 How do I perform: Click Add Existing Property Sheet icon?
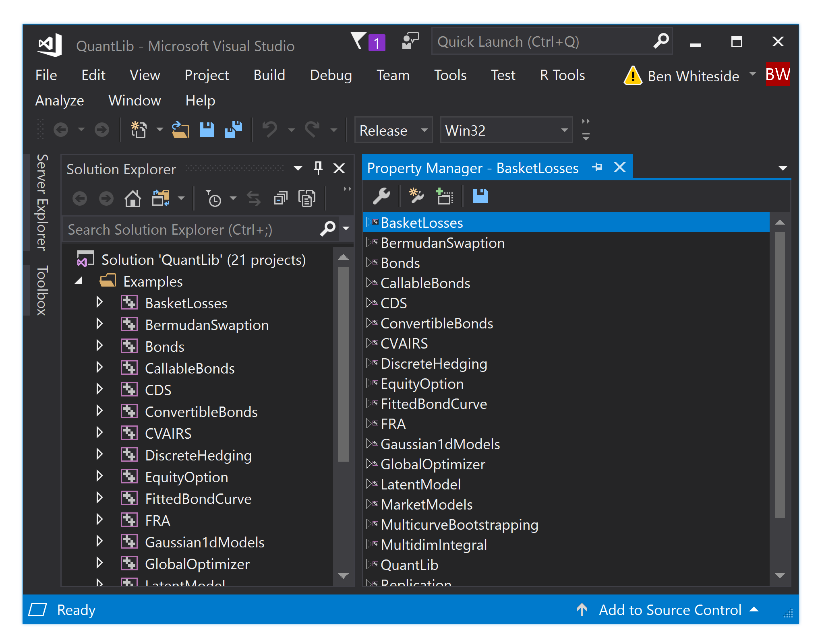(444, 196)
